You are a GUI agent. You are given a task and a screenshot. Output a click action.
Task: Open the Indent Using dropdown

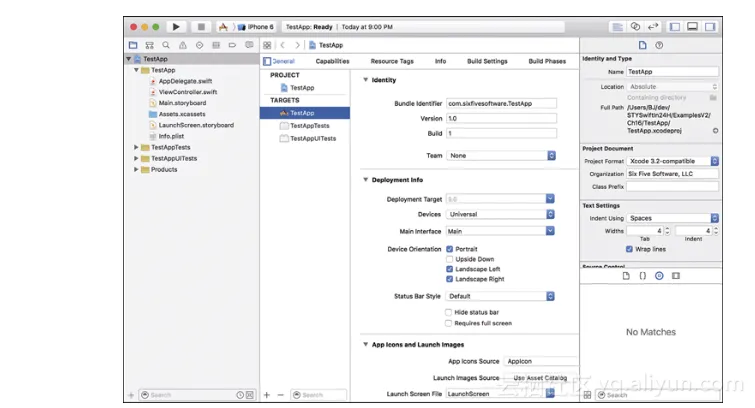point(673,218)
